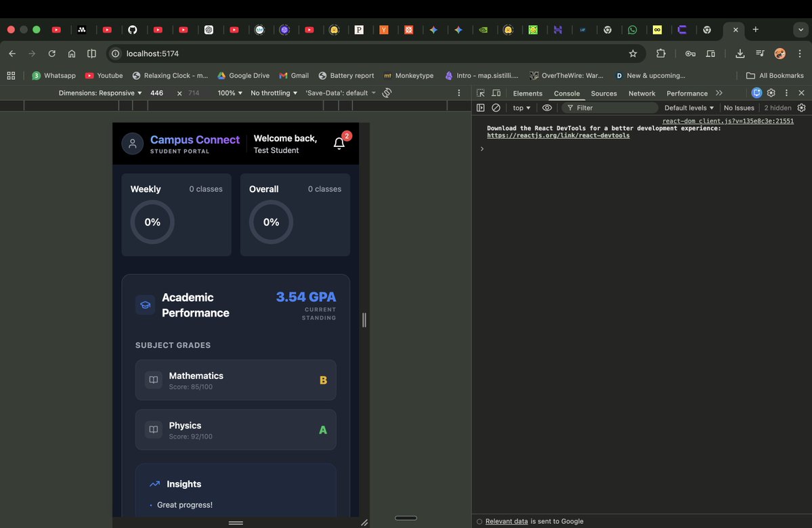Switch to the Console tab
Screen dimensions: 812x528
[x=567, y=93]
